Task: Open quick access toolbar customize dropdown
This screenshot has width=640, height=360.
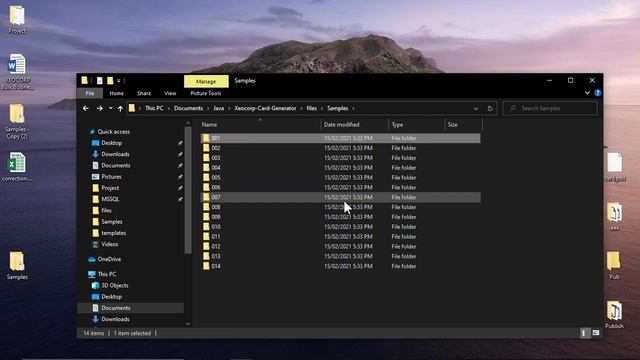Action: point(119,81)
